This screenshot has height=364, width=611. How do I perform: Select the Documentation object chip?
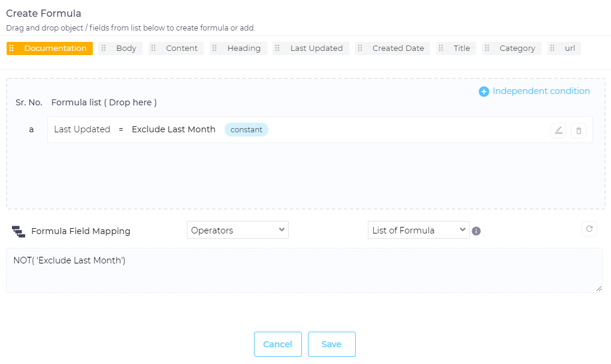tap(55, 48)
